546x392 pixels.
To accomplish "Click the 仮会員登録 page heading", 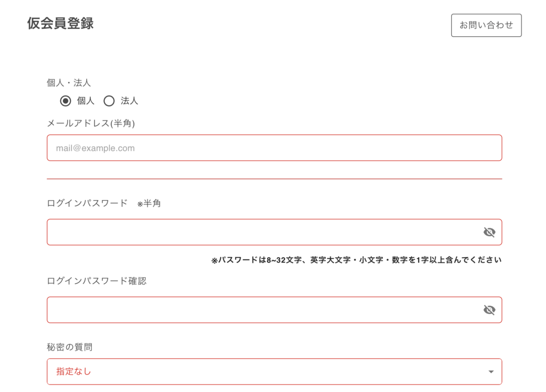I will (x=60, y=23).
